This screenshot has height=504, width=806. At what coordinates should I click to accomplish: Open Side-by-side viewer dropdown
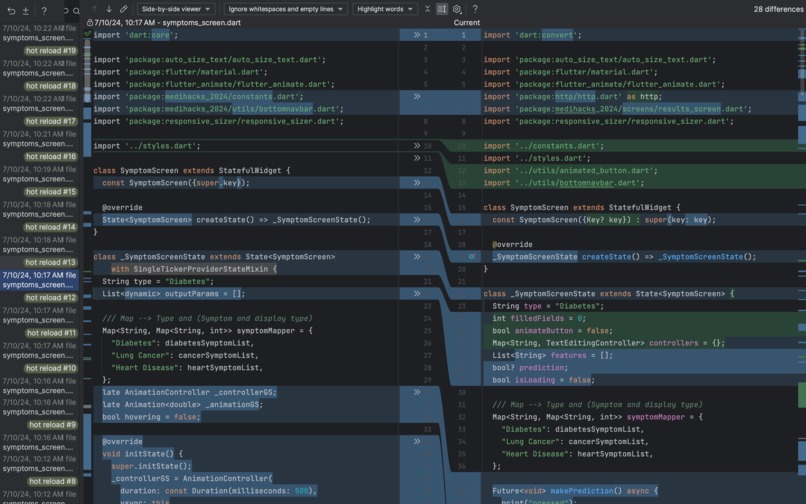pyautogui.click(x=176, y=9)
